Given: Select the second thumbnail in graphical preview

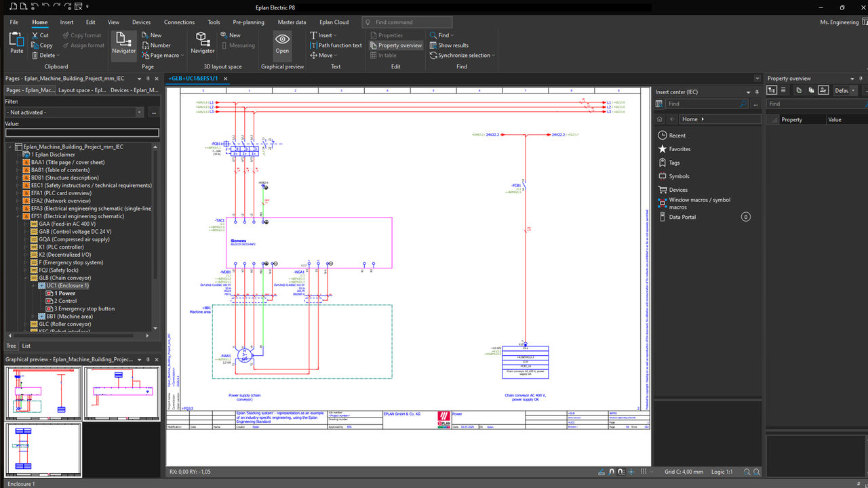Looking at the screenshot, I should point(121,393).
